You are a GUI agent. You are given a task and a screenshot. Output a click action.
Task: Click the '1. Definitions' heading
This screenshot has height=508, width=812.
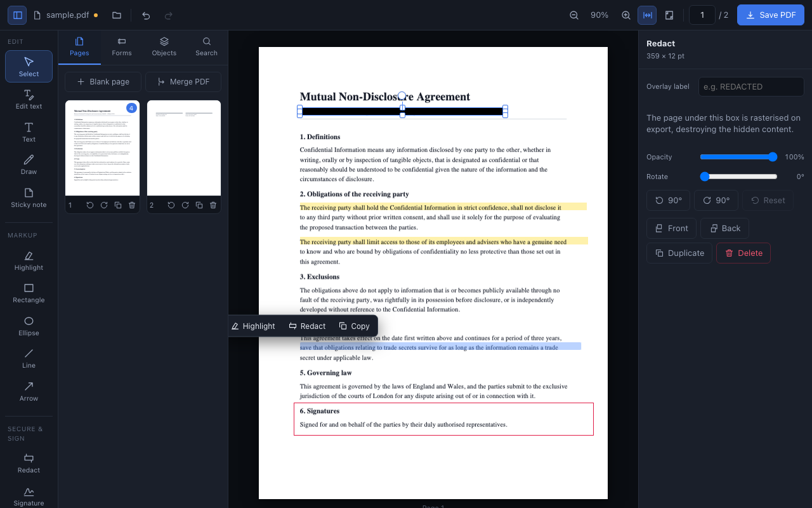[x=320, y=137]
